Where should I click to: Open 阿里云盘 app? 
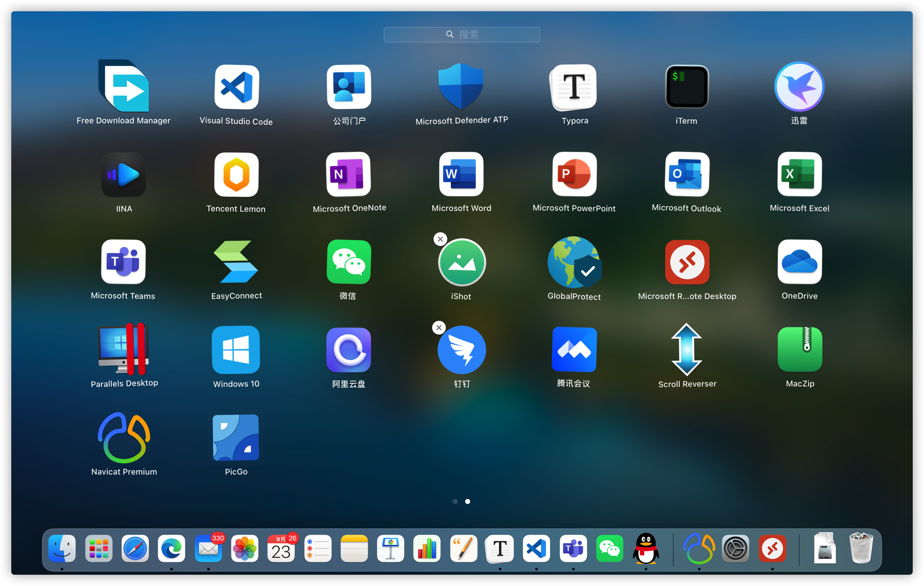tap(349, 350)
